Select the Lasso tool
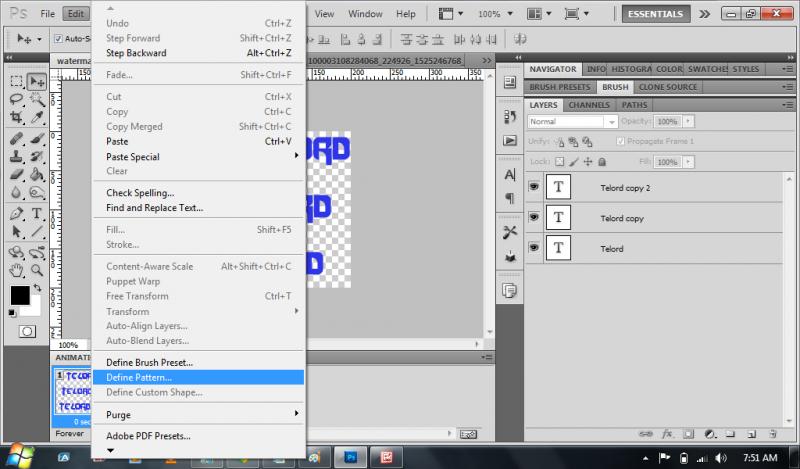The width and height of the screenshot is (800, 469). click(17, 100)
